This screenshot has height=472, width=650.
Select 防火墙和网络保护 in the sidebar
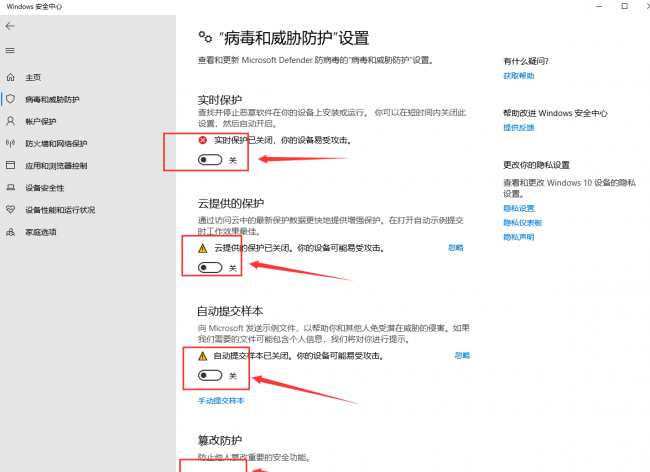pos(56,144)
